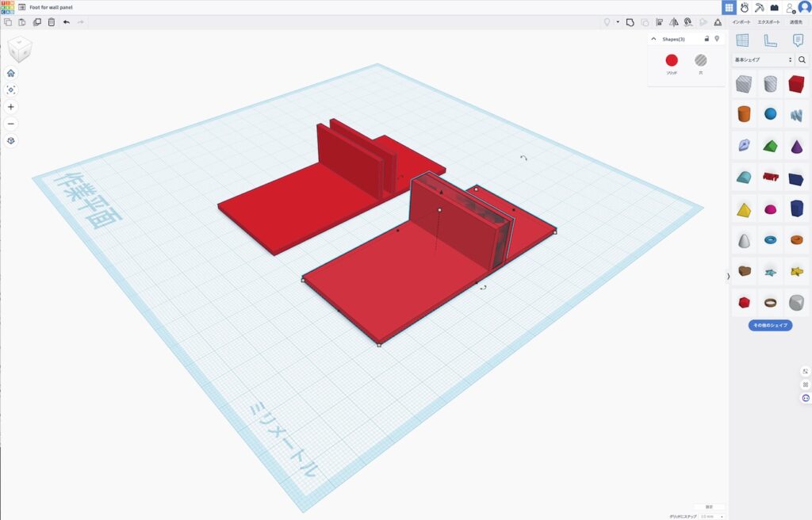
Task: Open the 基本シェイプ shape category dropdown
Action: (763, 59)
